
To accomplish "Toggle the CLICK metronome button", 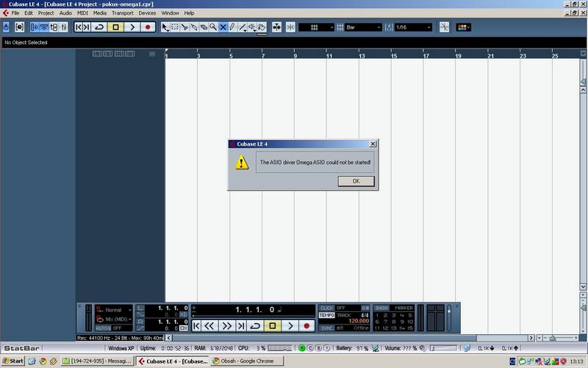I will (x=326, y=308).
